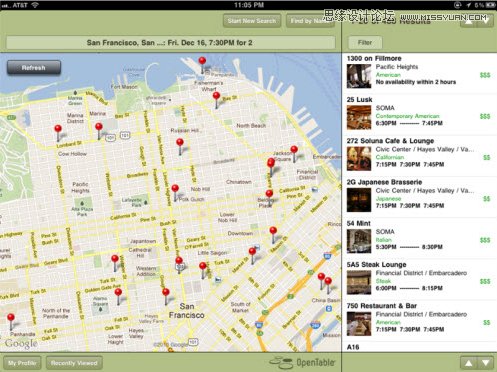This screenshot has width=497, height=372.
Task: Click the 54 Mint title
Action: click(x=358, y=223)
